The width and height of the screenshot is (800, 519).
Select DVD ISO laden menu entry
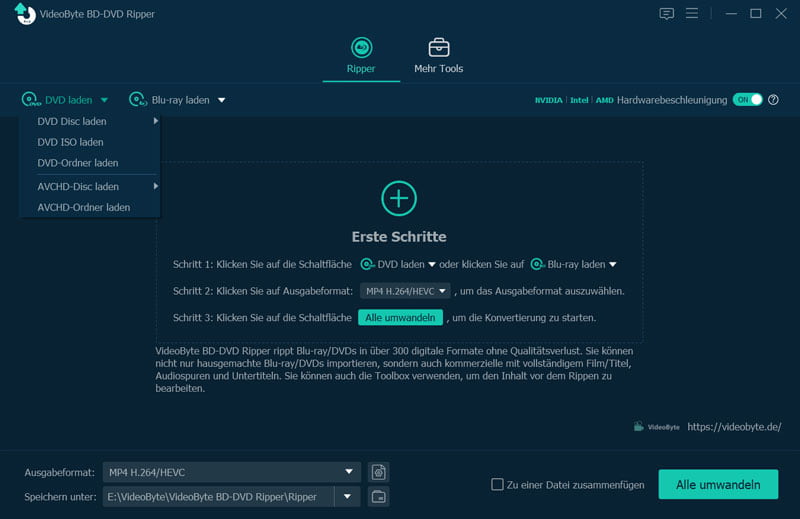tap(70, 142)
